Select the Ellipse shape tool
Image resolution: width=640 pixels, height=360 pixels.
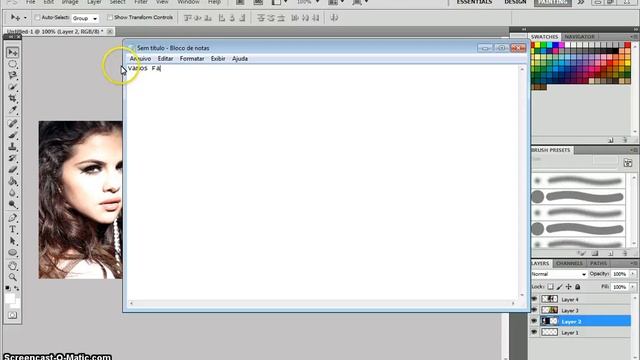[x=13, y=252]
